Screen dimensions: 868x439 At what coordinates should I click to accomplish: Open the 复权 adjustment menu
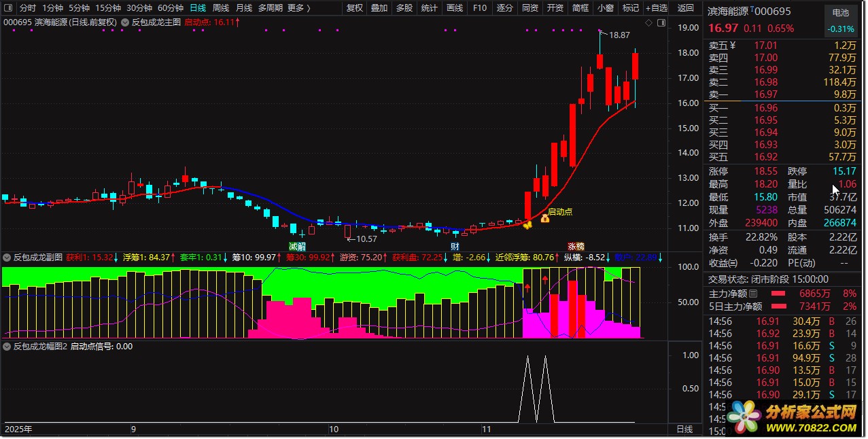355,8
